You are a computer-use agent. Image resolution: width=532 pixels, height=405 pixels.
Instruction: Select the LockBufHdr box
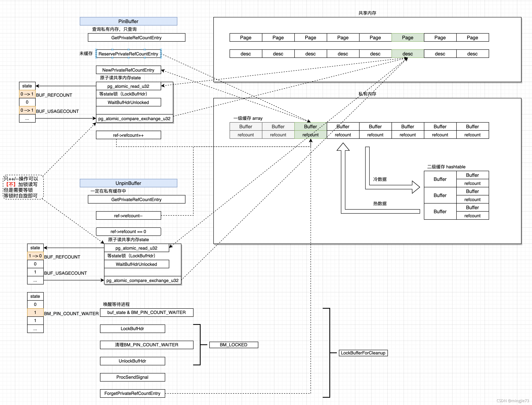pyautogui.click(x=132, y=329)
